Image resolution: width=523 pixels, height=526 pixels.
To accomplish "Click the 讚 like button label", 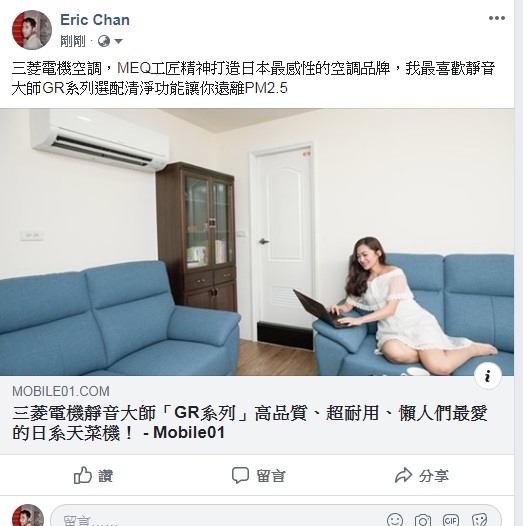I will [105, 476].
